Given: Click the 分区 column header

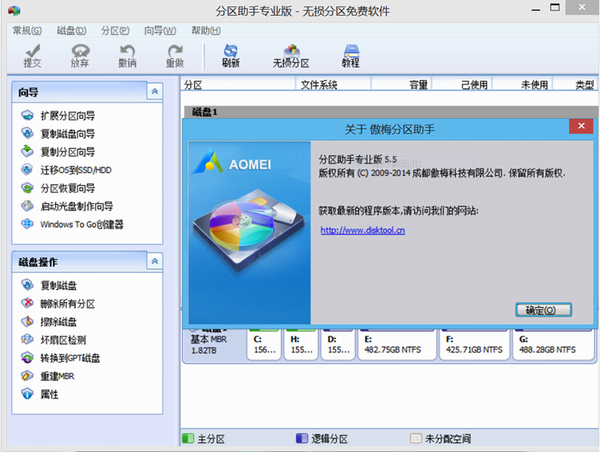Looking at the screenshot, I should coord(238,85).
